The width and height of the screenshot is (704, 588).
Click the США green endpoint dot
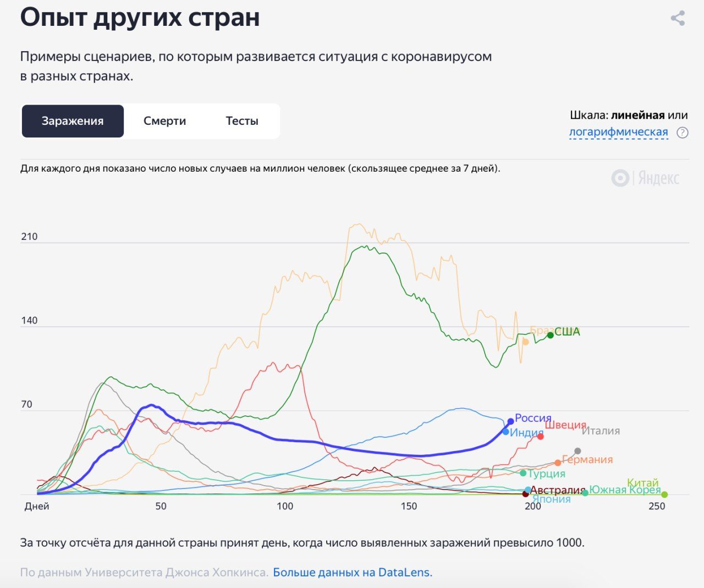[550, 335]
